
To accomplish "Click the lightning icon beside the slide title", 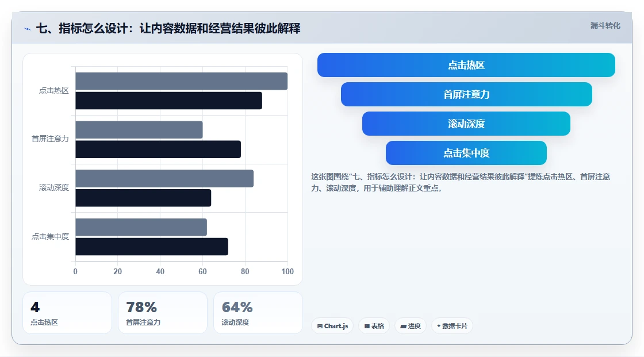I will point(28,29).
